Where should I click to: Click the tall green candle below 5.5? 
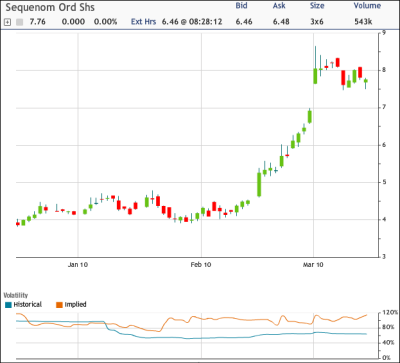click(259, 183)
